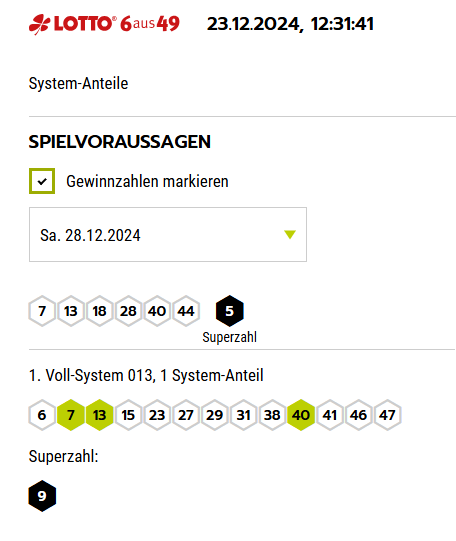This screenshot has height=541, width=456.
Task: Click the LOTTO 6aus49 logo
Action: [x=104, y=24]
